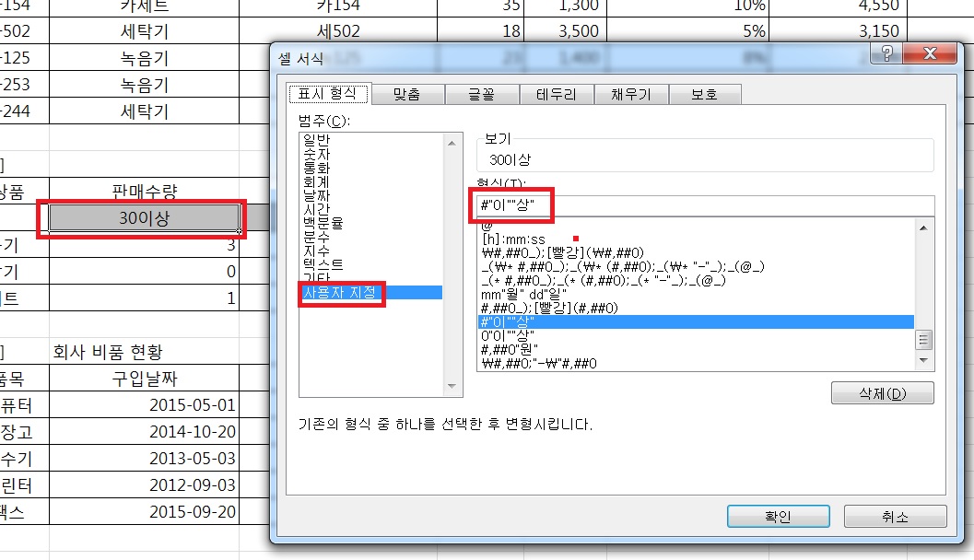Pick the 텍스트 category

click(323, 264)
